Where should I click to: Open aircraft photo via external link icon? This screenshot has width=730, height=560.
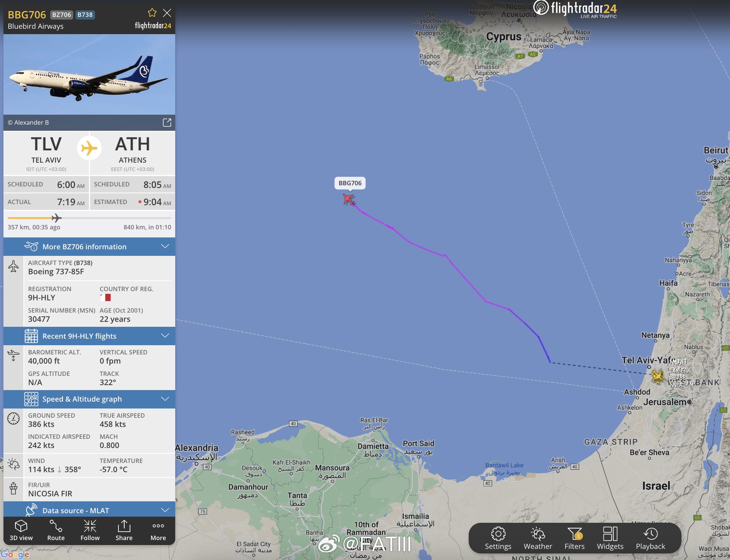pos(167,122)
